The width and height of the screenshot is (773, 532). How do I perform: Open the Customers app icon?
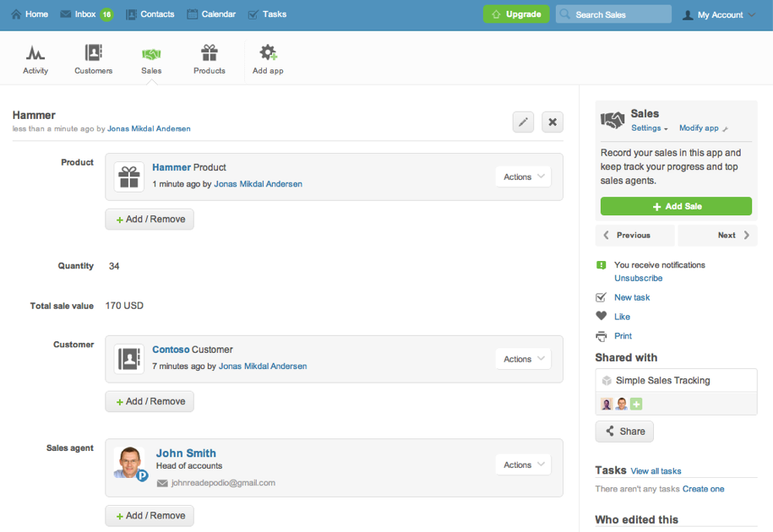tap(93, 54)
